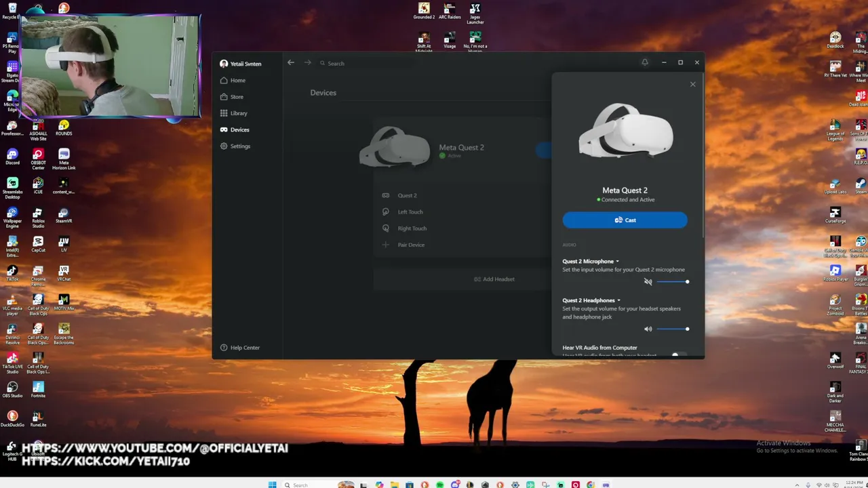
Task: Open the TikTok desktop icon
Action: point(12,274)
